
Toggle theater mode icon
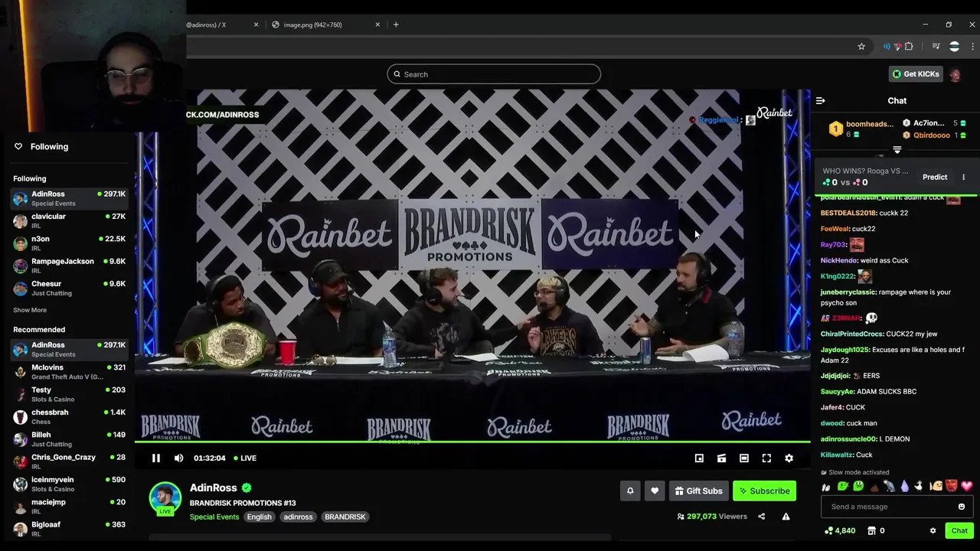pos(744,458)
